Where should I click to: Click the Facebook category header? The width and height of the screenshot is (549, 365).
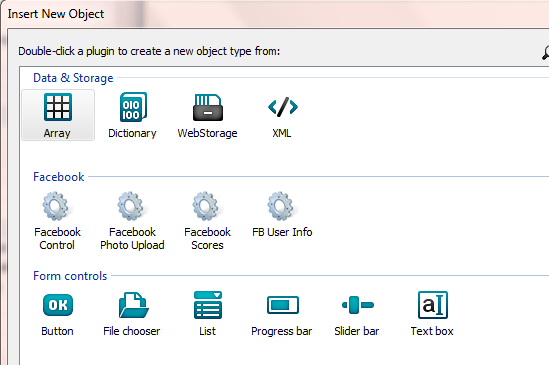tap(58, 177)
